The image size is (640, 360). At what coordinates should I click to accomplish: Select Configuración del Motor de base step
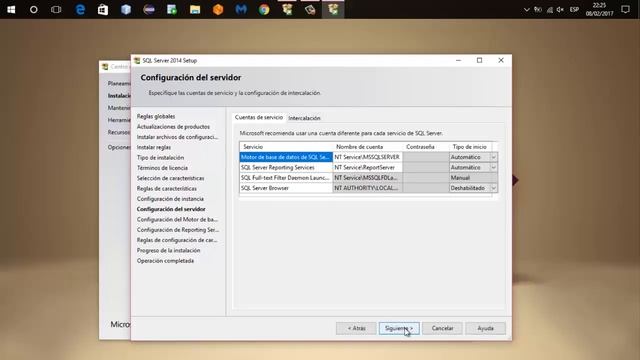pyautogui.click(x=177, y=219)
